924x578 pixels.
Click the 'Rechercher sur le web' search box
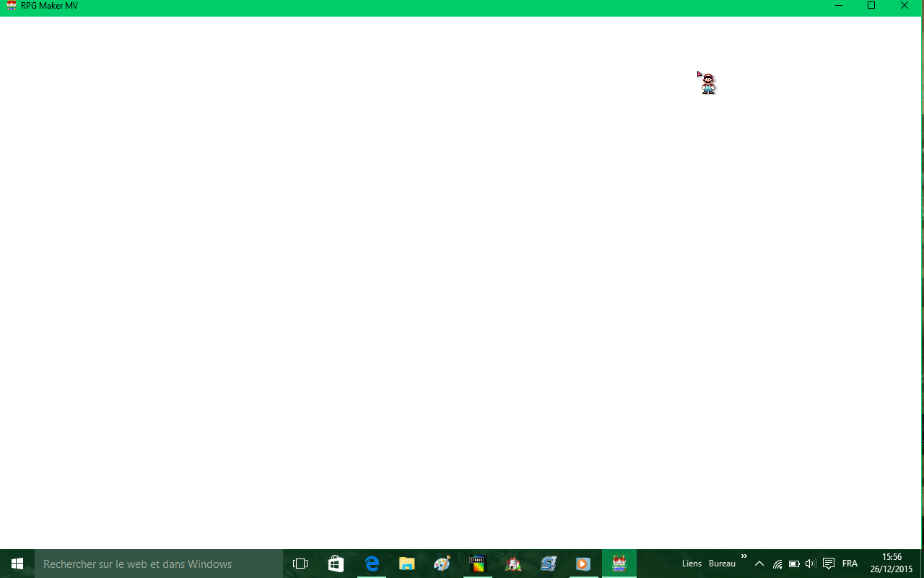159,564
